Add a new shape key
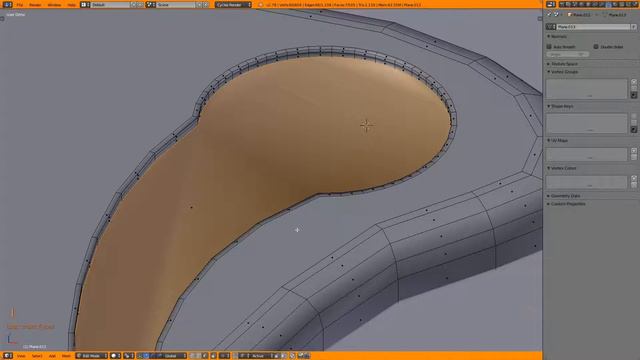This screenshot has height=360, width=640. 634,116
